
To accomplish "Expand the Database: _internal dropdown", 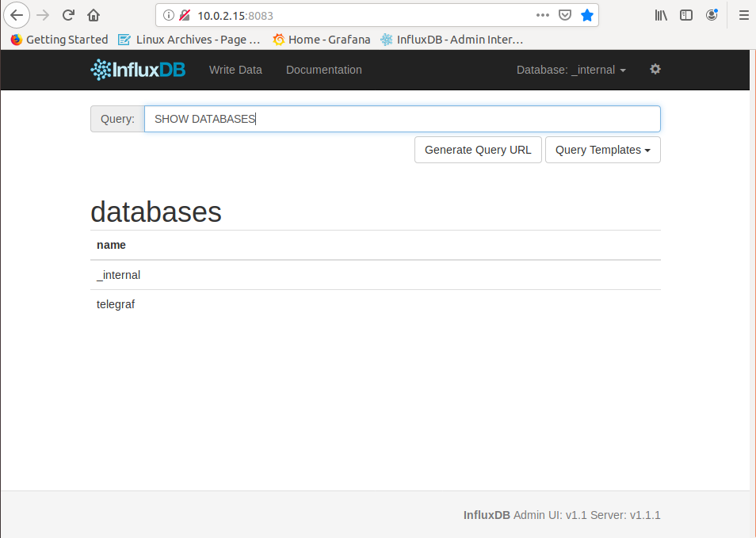I will coord(571,70).
